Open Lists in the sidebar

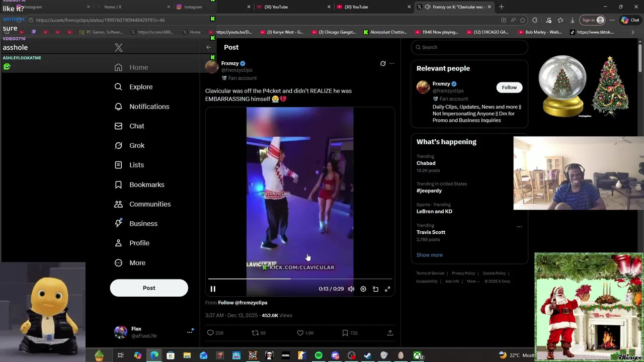129,165
